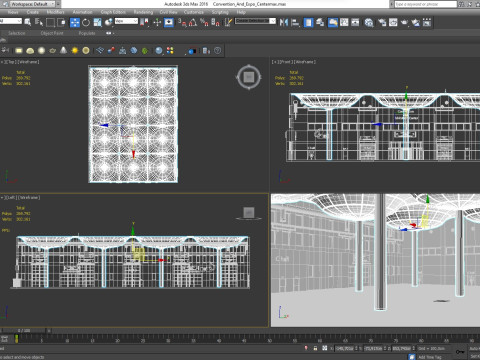Click Render in the Cloud icon
The image size is (480, 360).
(x=416, y=22)
